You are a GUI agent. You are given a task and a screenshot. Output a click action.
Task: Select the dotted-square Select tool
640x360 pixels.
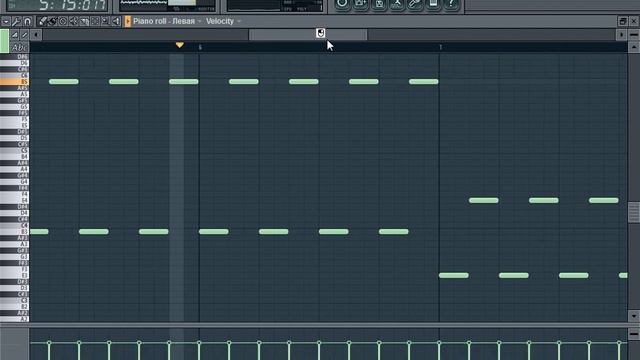point(95,21)
